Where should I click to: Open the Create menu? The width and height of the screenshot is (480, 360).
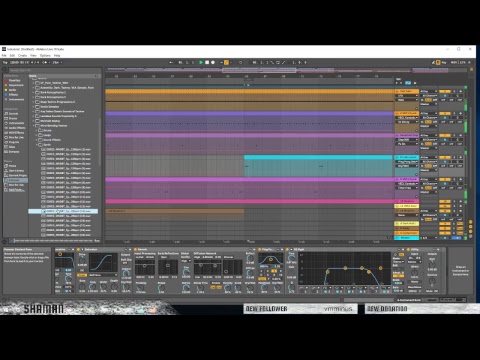click(23, 55)
